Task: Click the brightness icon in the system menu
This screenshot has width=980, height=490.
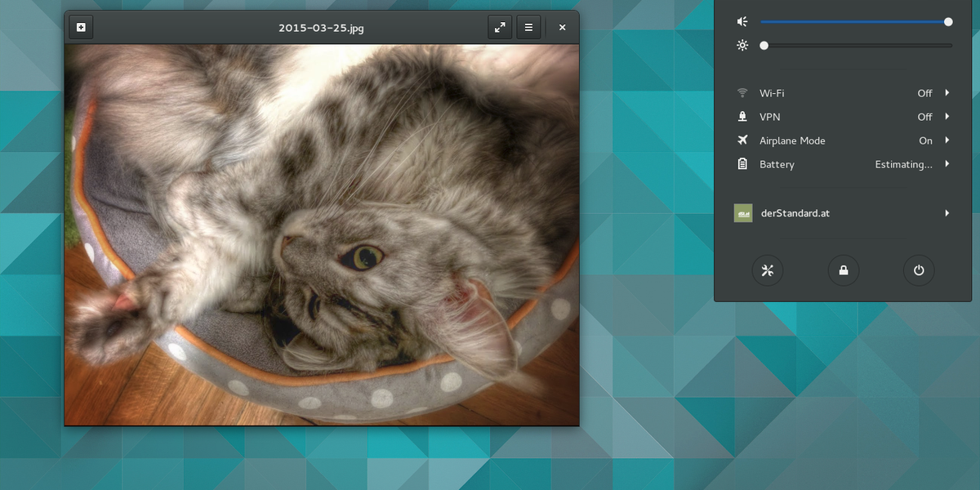Action: [742, 45]
